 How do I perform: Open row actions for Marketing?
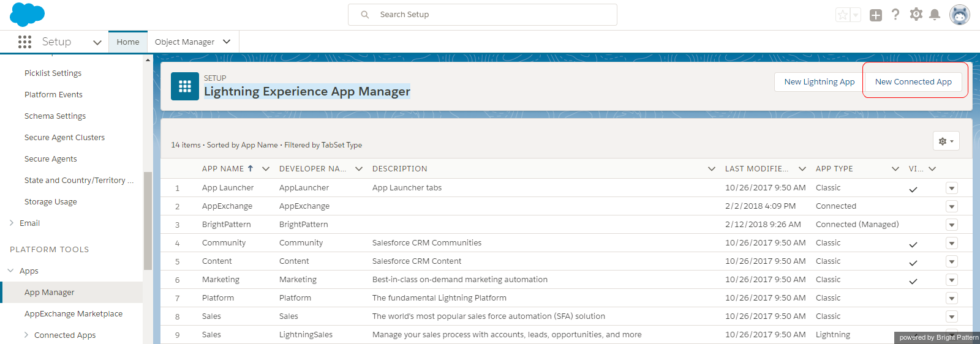tap(952, 280)
